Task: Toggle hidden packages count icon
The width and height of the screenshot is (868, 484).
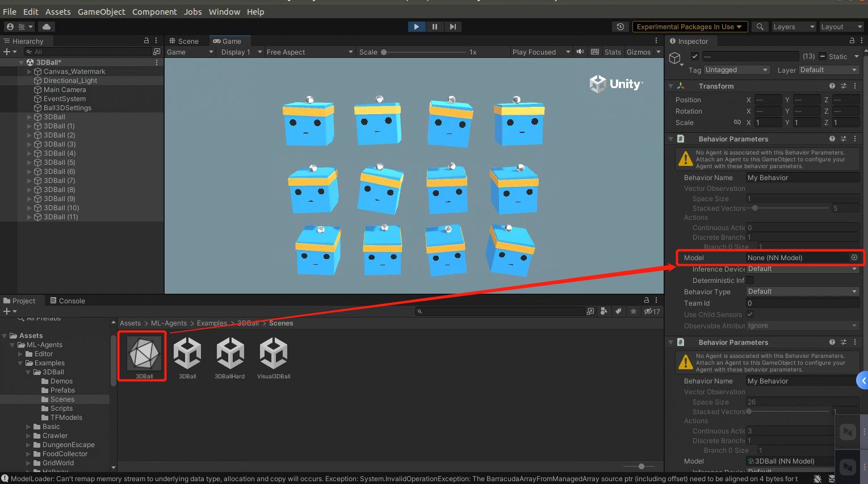Action: click(652, 311)
